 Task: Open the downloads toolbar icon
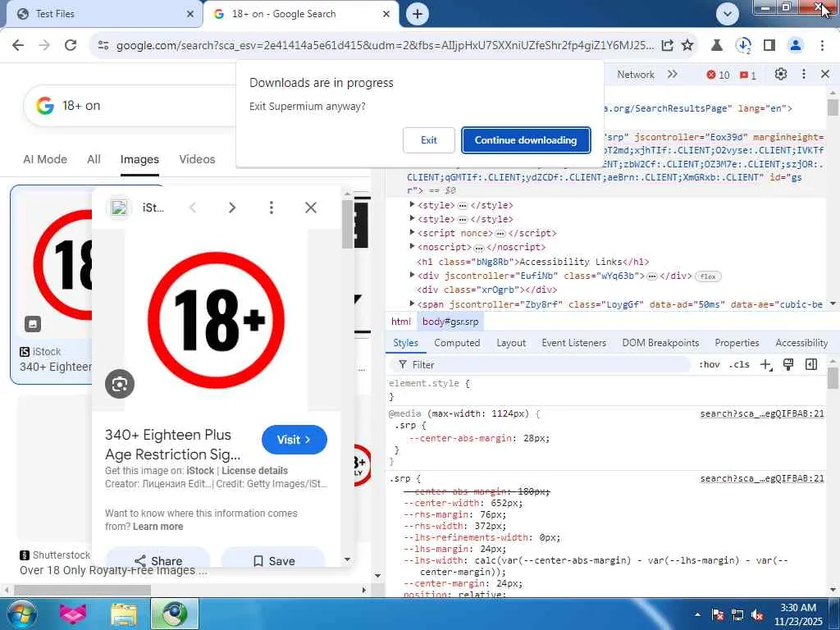pos(743,46)
